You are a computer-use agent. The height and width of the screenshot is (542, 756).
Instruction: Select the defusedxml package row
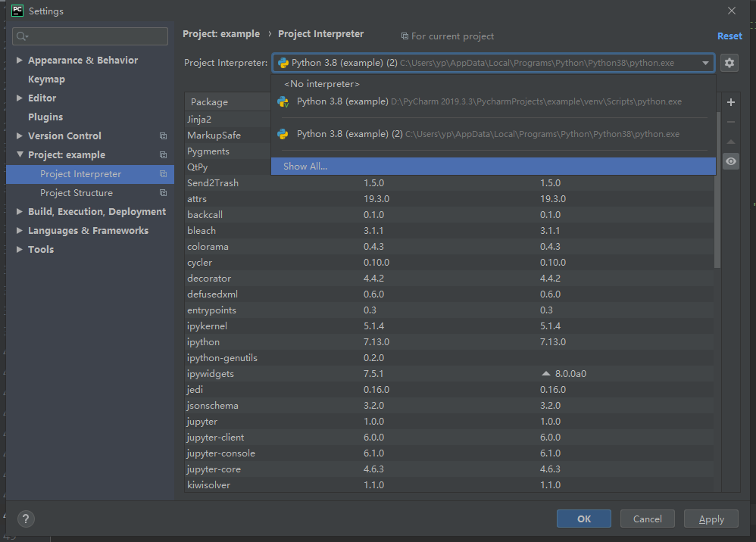tap(449, 294)
